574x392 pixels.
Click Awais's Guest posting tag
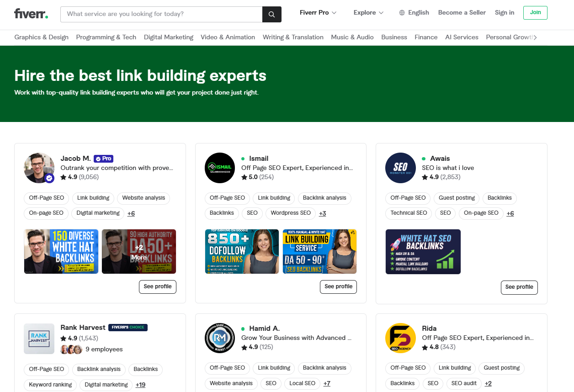coord(457,198)
